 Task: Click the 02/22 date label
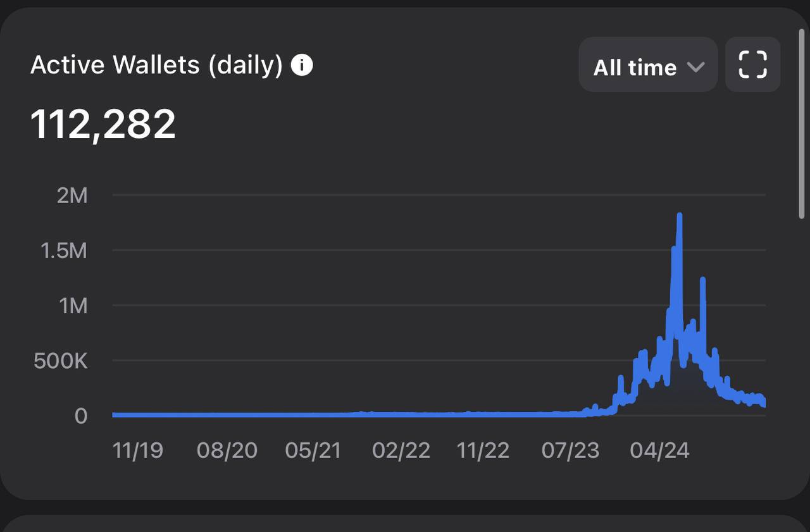pos(401,450)
